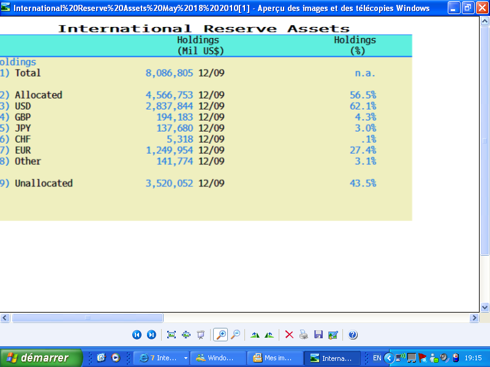Go to the next image
The height and width of the screenshot is (367, 490).
point(151,335)
